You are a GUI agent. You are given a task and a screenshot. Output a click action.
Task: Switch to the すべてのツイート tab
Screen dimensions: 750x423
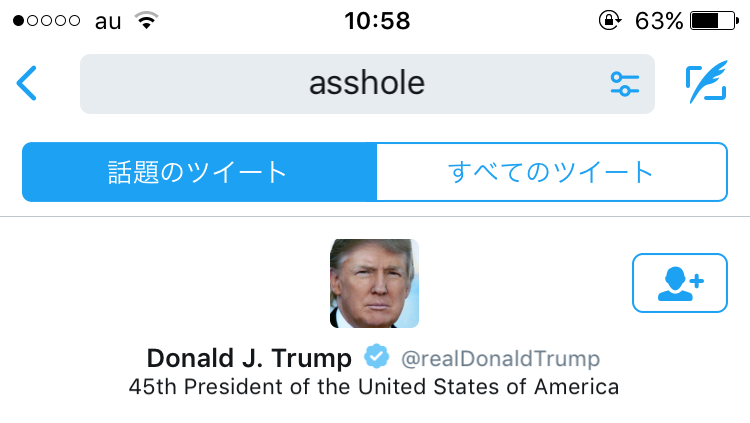tap(551, 172)
